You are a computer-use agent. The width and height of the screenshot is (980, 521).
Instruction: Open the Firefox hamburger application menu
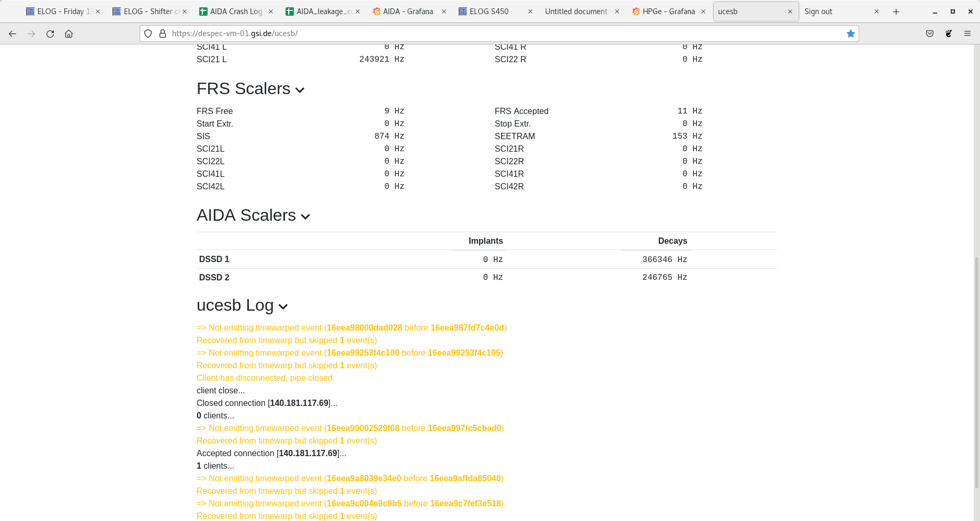point(967,33)
